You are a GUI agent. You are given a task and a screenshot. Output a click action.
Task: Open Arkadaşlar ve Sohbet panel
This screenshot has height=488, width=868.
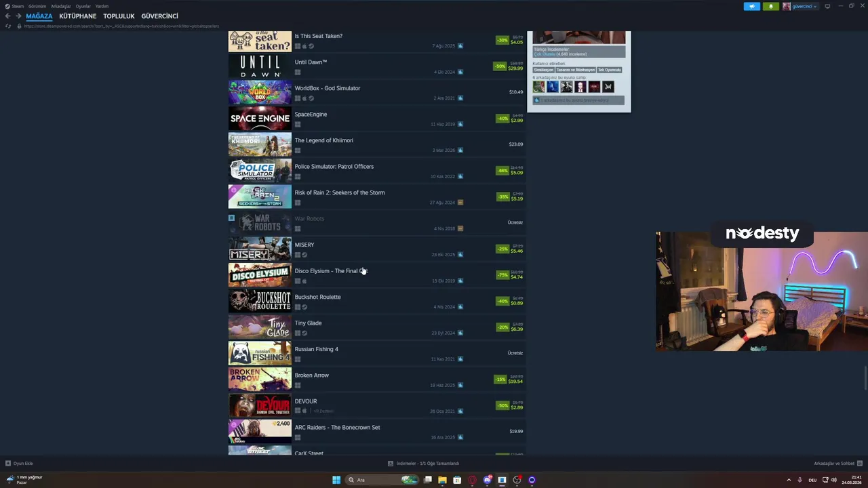tap(837, 464)
